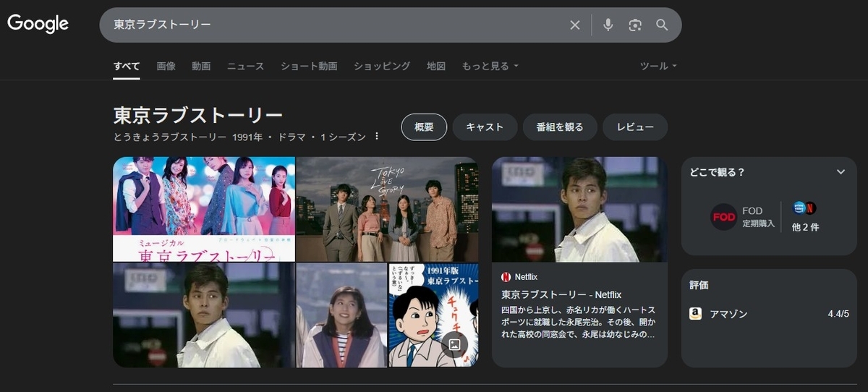The image size is (868, 392).
Task: Select the キャスト chip
Action: point(485,127)
